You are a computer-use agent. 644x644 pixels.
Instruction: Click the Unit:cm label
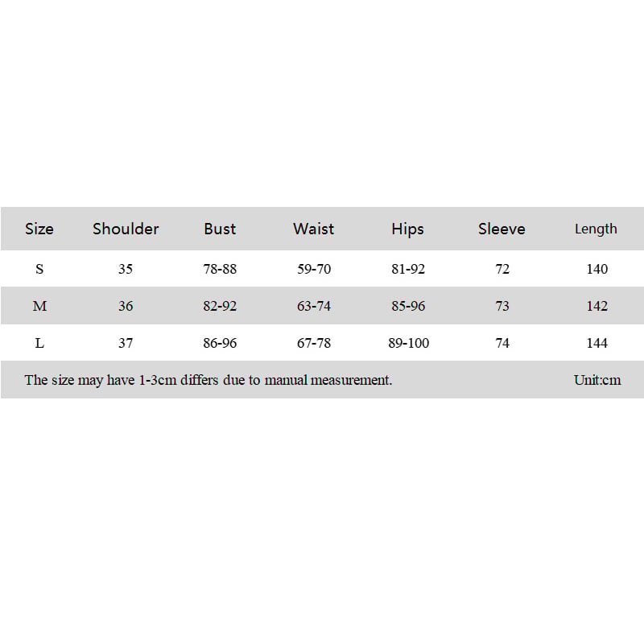tap(597, 380)
